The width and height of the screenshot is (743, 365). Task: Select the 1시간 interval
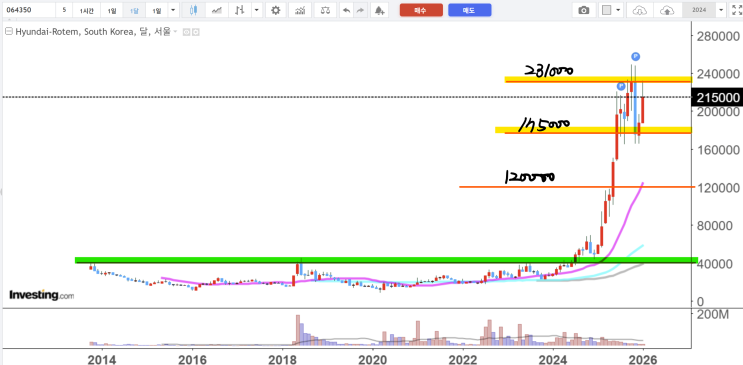coord(87,10)
